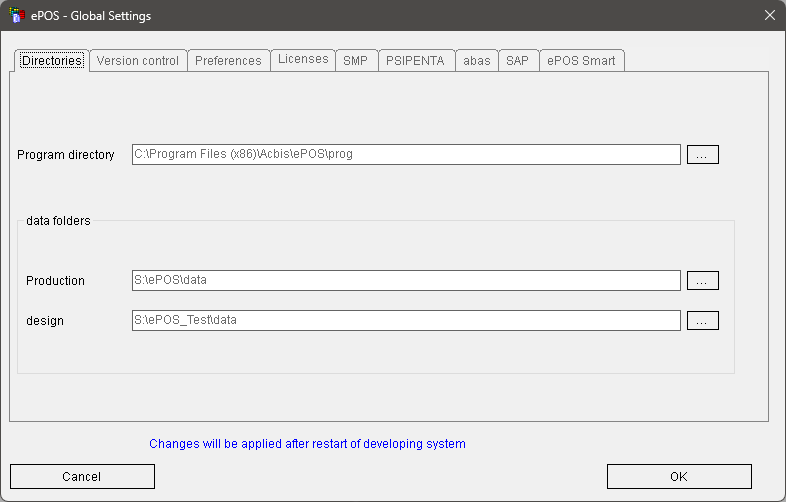Viewport: 786px width, 502px height.
Task: Click the Production data folder field
Action: [406, 280]
